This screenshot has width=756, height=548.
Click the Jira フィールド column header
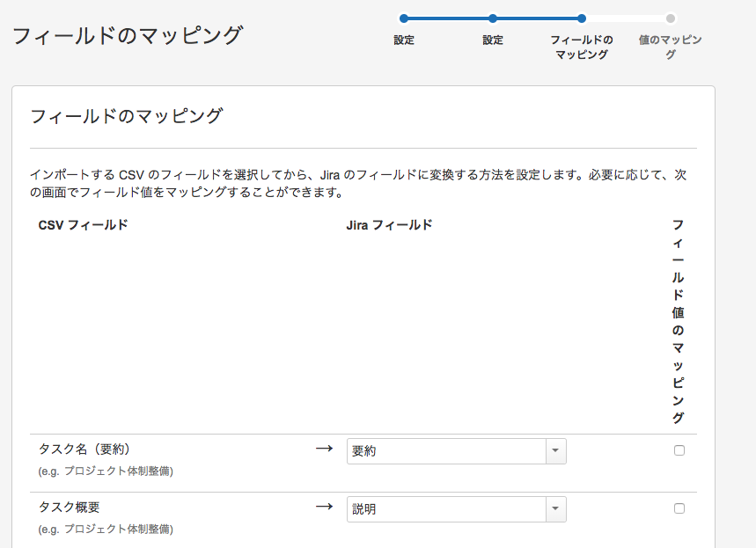389,225
